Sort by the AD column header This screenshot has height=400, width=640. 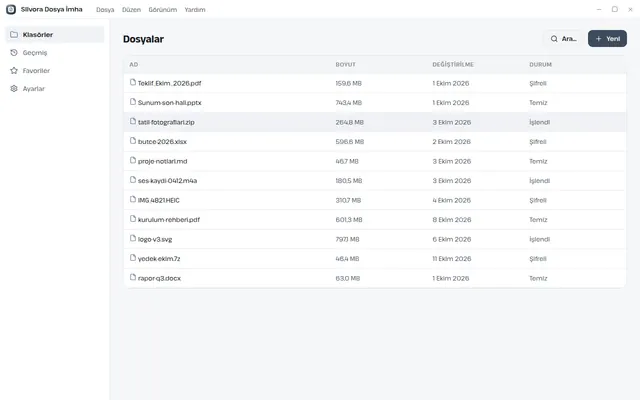coord(133,64)
